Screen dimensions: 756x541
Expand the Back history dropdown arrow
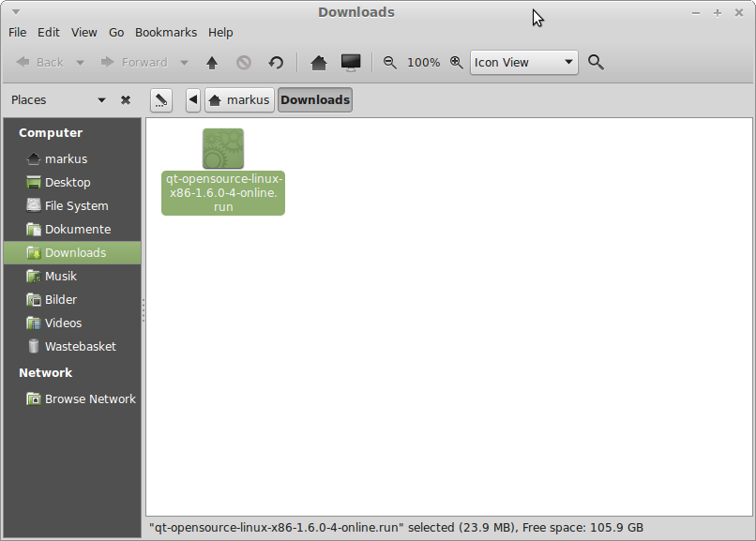[x=80, y=63]
